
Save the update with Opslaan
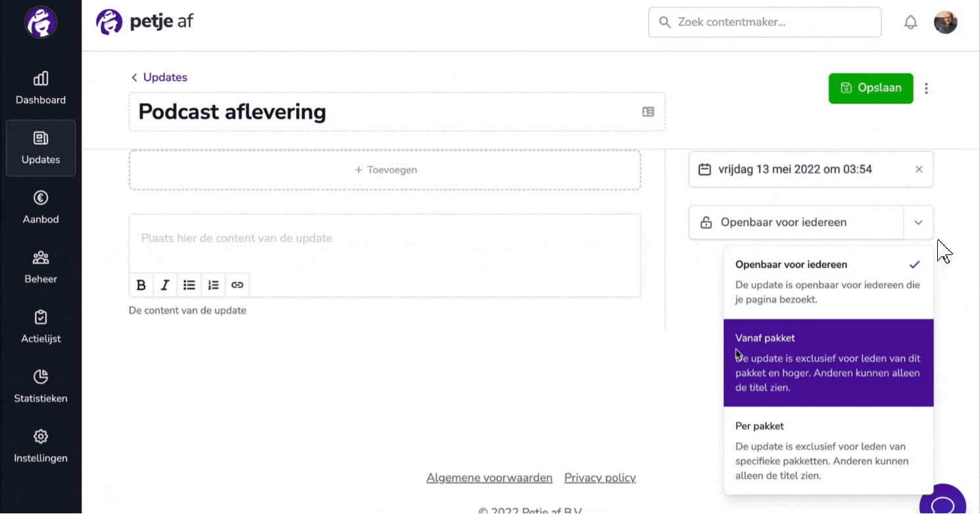(x=871, y=88)
